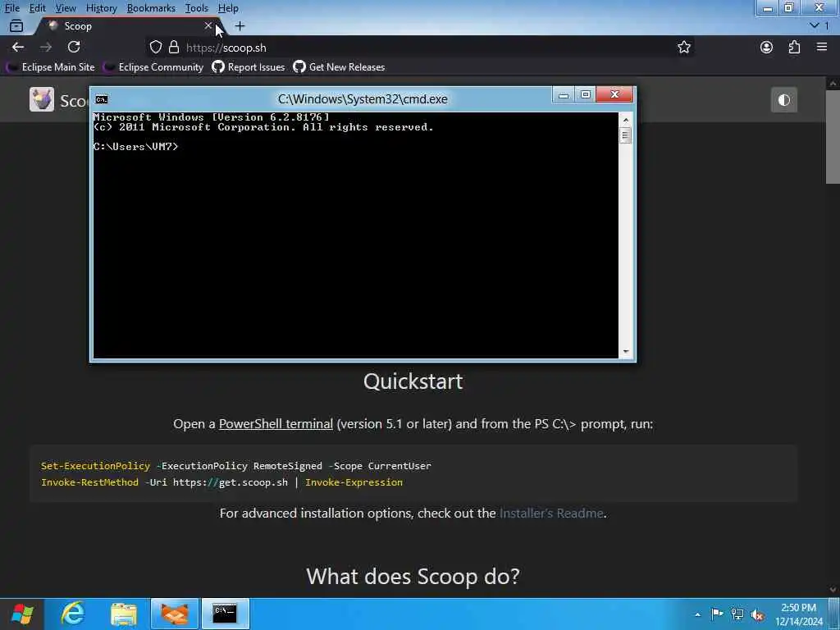This screenshot has width=840, height=630.
Task: Click the What does Scoop do? heading
Action: coord(413,577)
